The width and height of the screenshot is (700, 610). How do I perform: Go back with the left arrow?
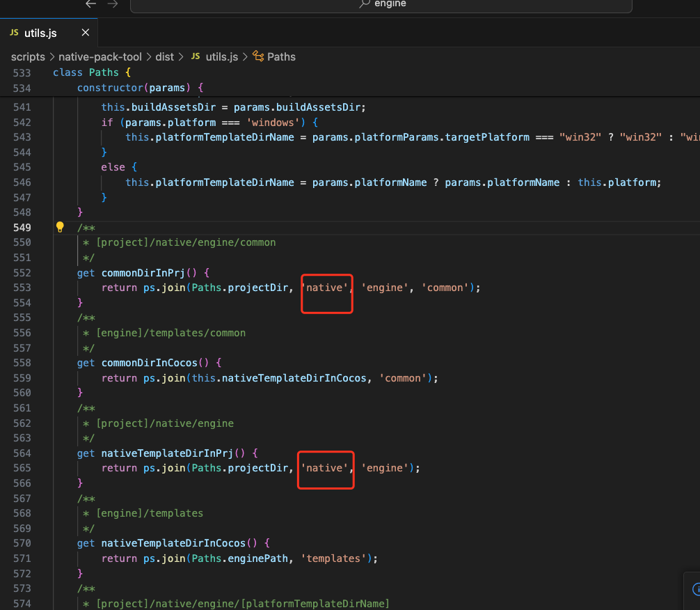point(91,4)
